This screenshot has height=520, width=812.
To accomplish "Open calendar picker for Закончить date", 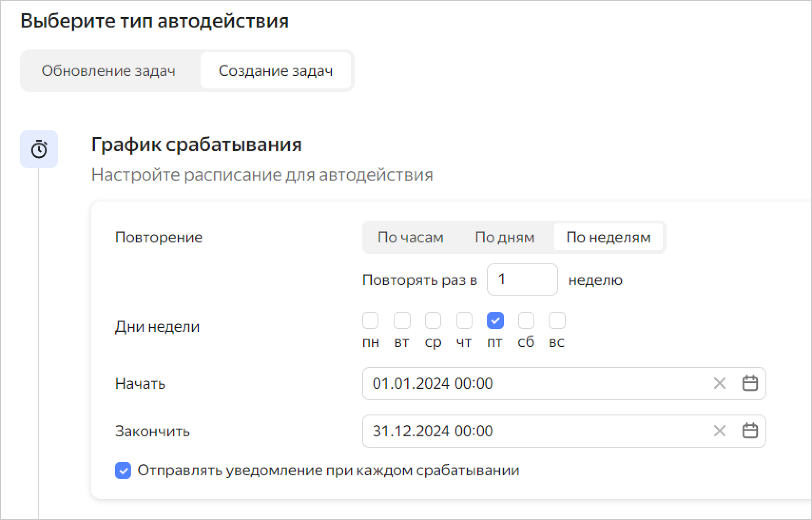I will (x=750, y=431).
